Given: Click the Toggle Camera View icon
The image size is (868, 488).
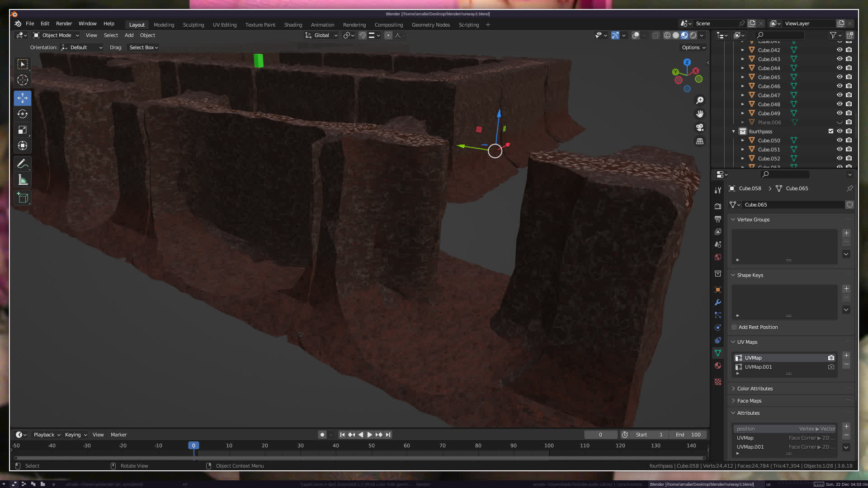Looking at the screenshot, I should (700, 127).
